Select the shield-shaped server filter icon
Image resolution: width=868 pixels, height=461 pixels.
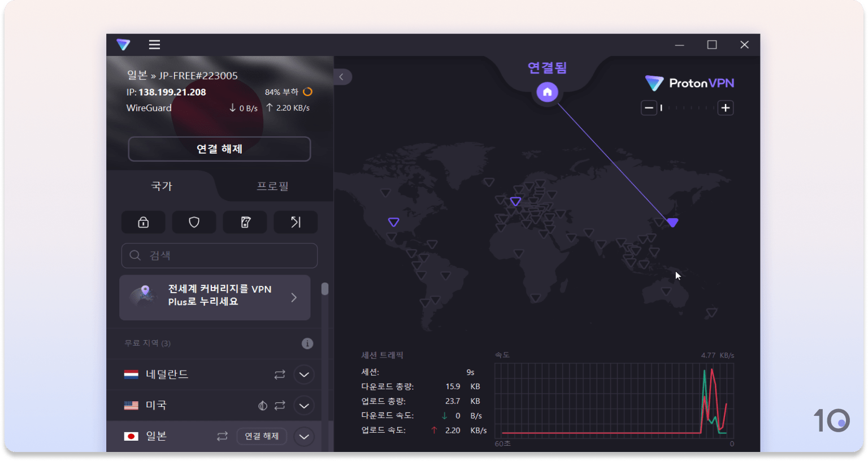[x=194, y=222]
